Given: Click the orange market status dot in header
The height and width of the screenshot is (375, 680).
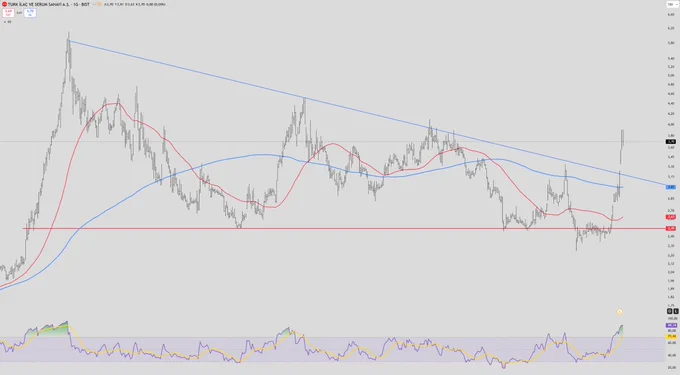Looking at the screenshot, I should 99,4.
